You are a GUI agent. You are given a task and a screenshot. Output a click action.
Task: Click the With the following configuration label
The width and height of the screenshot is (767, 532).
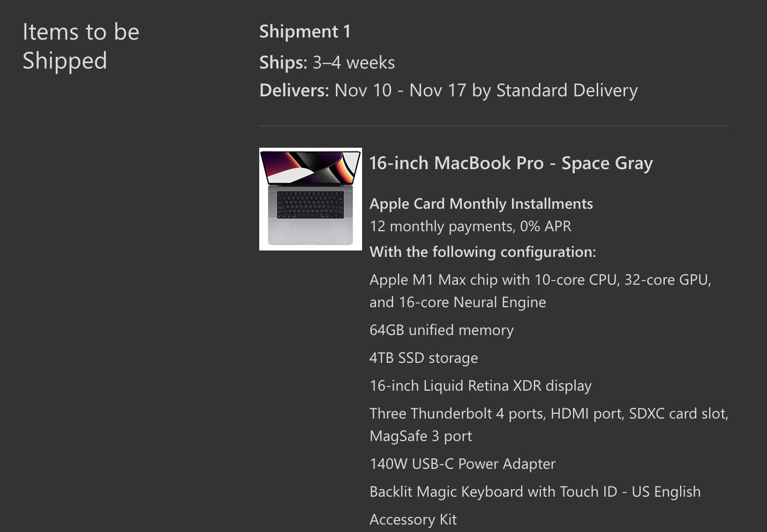click(483, 252)
